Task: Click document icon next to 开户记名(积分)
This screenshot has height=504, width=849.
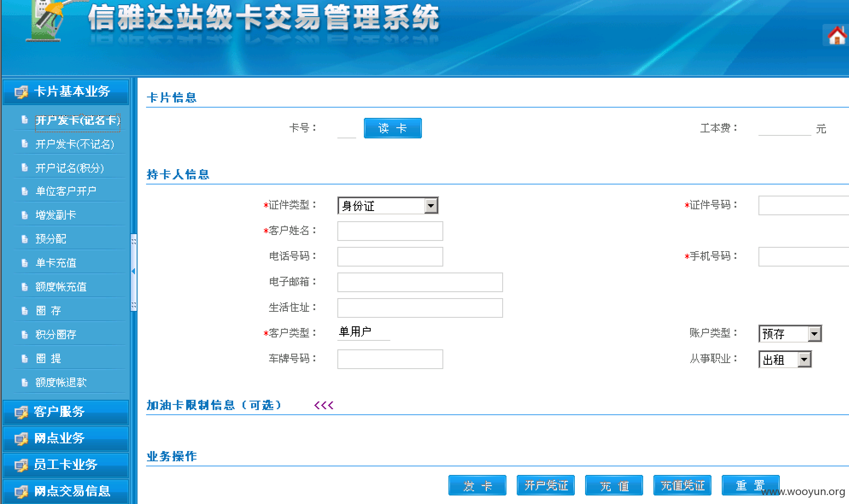Action: coord(25,168)
